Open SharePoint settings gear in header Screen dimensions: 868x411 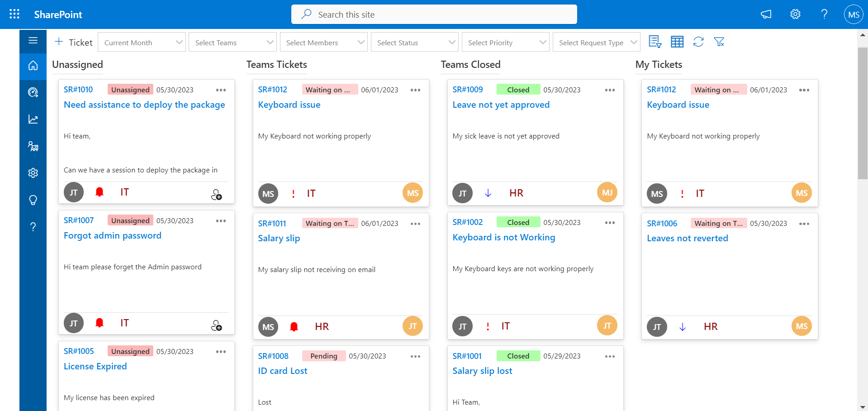pyautogui.click(x=795, y=14)
